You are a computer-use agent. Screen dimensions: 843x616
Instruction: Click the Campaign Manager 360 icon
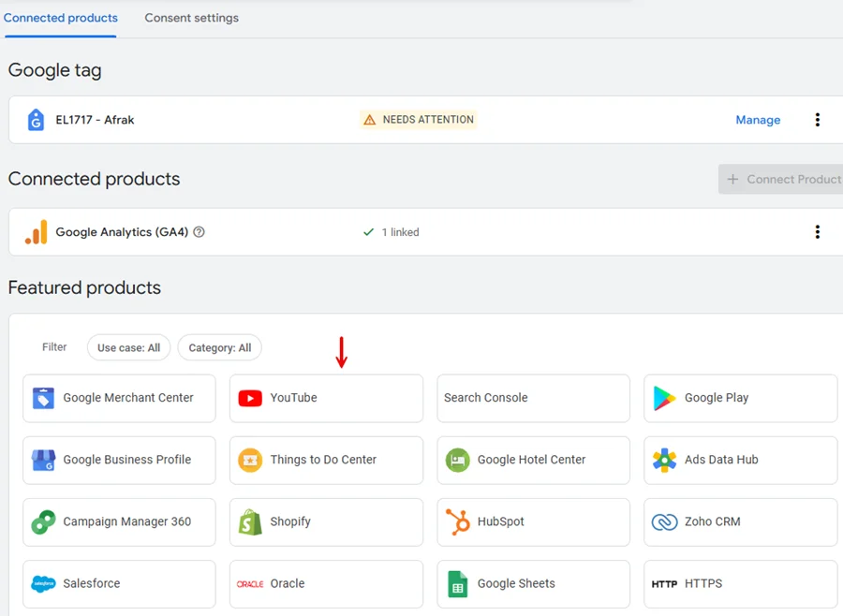[43, 522]
